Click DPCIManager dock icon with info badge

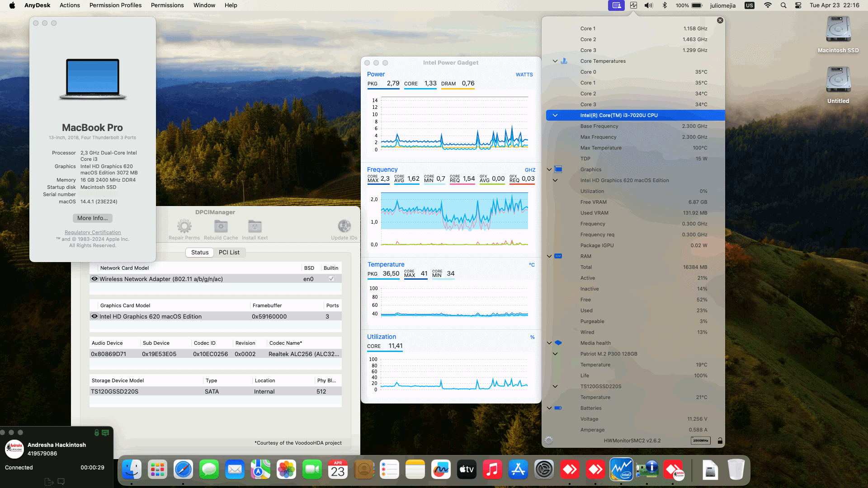(647, 470)
